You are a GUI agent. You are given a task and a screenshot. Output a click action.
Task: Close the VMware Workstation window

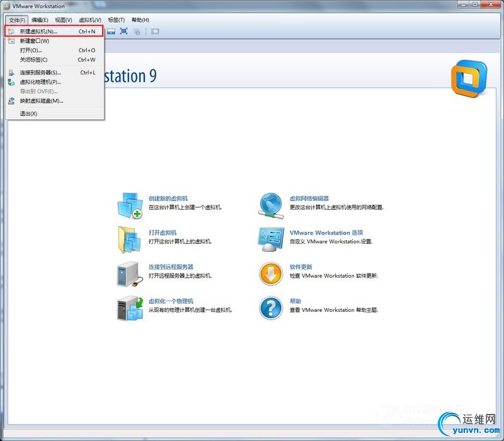pos(491,4)
